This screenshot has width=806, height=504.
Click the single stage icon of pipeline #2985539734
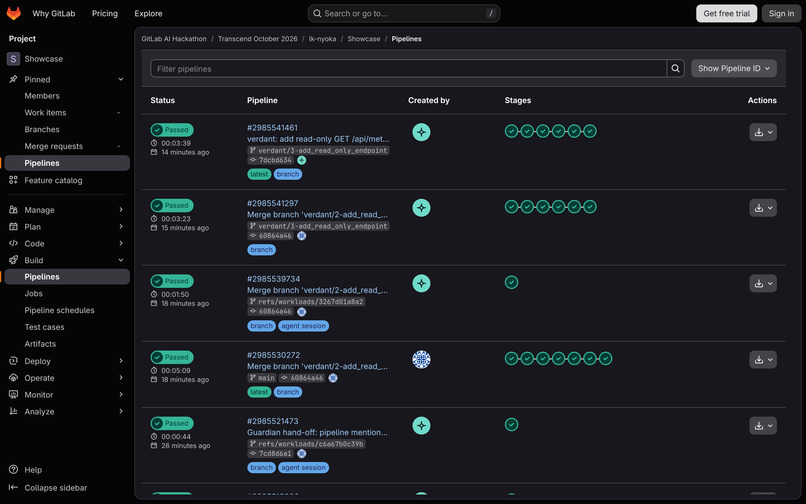tap(511, 282)
